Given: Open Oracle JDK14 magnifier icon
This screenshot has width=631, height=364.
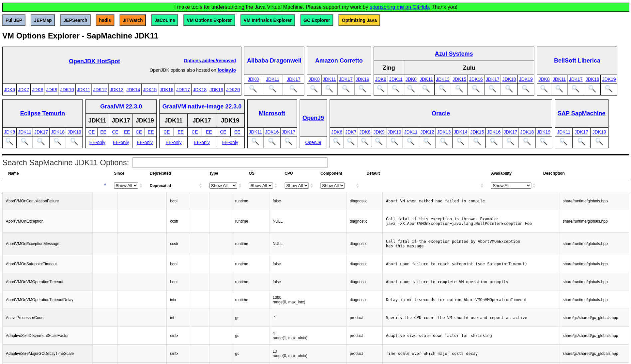Looking at the screenshot, I should tap(460, 142).
